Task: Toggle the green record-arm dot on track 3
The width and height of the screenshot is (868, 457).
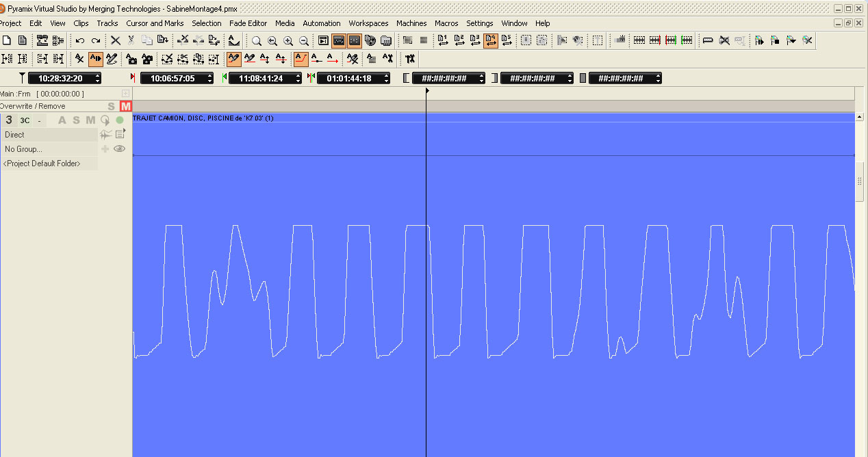Action: point(120,120)
